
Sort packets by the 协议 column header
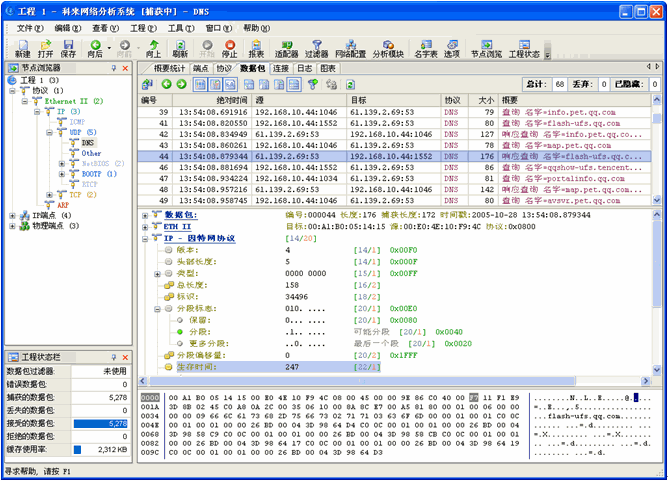pyautogui.click(x=452, y=100)
